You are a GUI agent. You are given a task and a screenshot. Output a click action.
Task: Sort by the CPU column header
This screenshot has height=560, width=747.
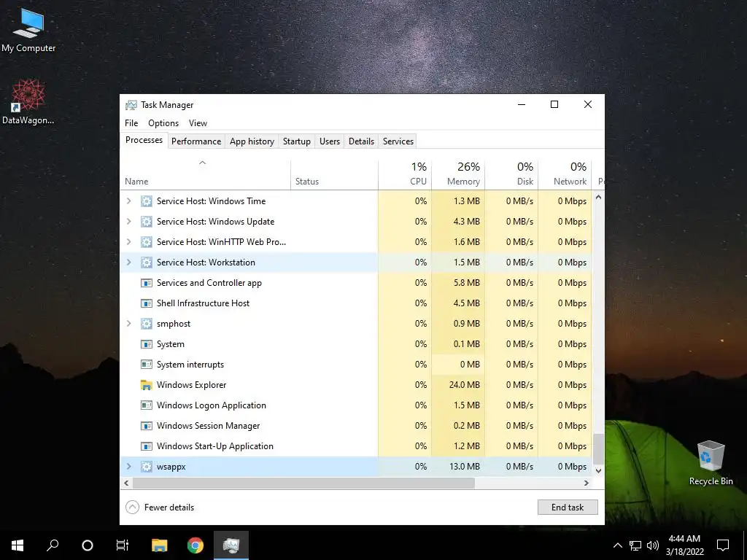point(405,175)
